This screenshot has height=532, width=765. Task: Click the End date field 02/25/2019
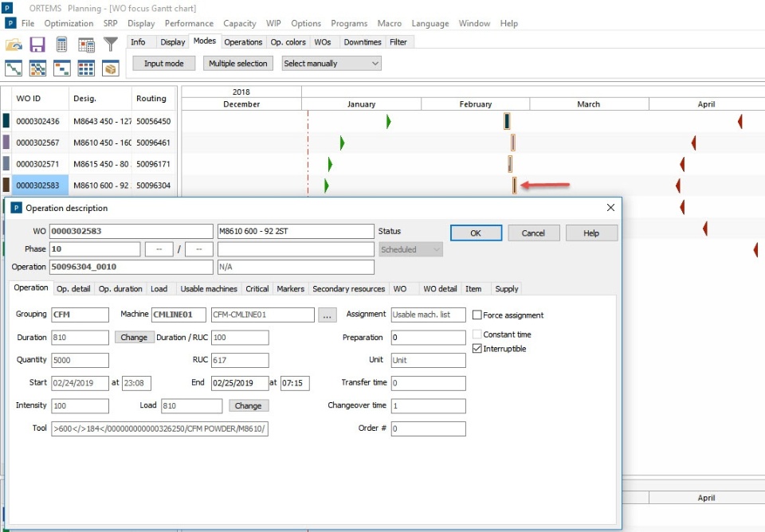pos(240,383)
